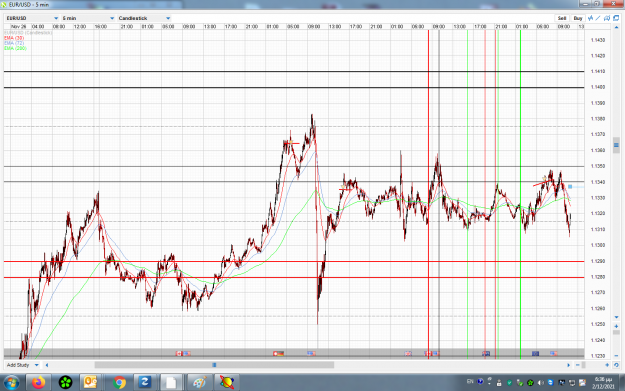Open the Add Study dropdown
The height and width of the screenshot is (391, 625).
pos(22,365)
